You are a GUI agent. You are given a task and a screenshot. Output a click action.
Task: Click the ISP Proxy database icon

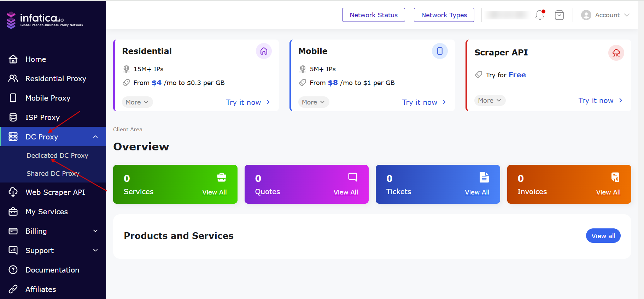(13, 117)
